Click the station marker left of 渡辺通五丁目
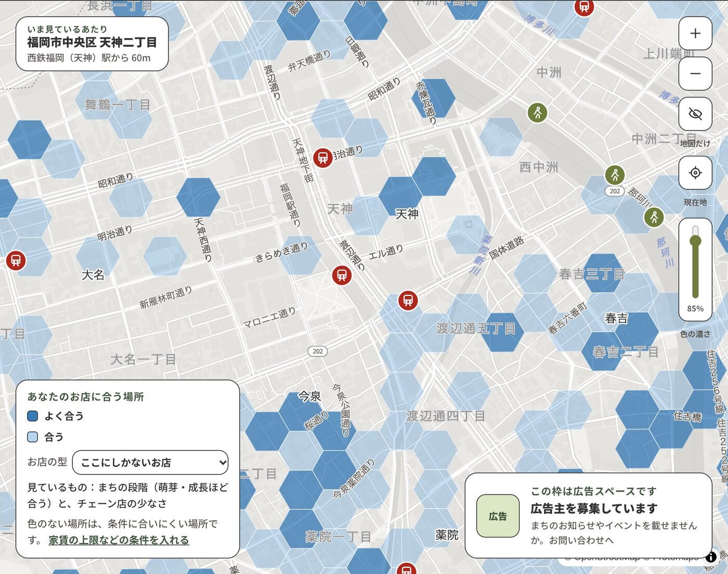728x574 pixels. [x=408, y=300]
